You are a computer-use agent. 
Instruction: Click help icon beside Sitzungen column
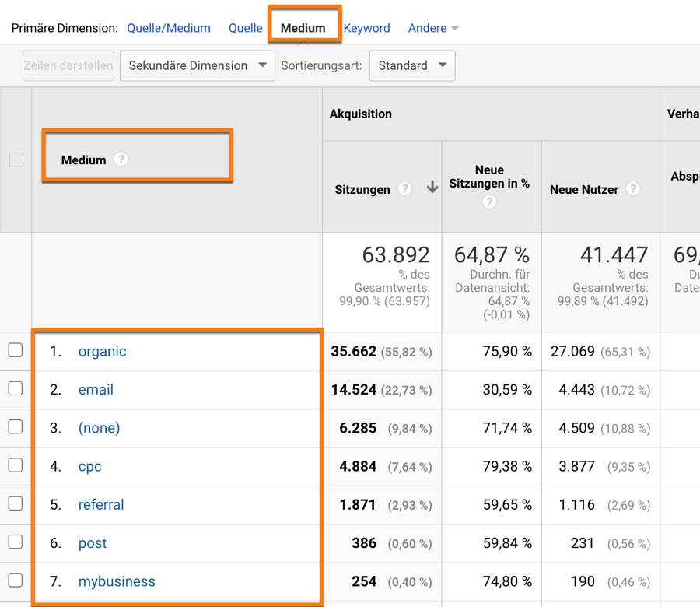[404, 189]
